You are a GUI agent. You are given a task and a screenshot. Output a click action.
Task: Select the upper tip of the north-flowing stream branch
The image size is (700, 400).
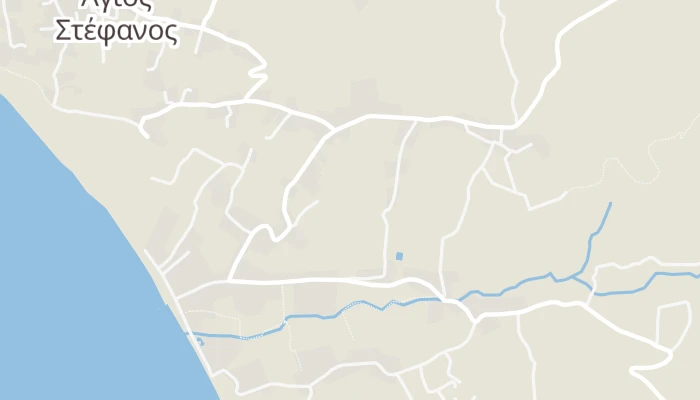point(610,205)
